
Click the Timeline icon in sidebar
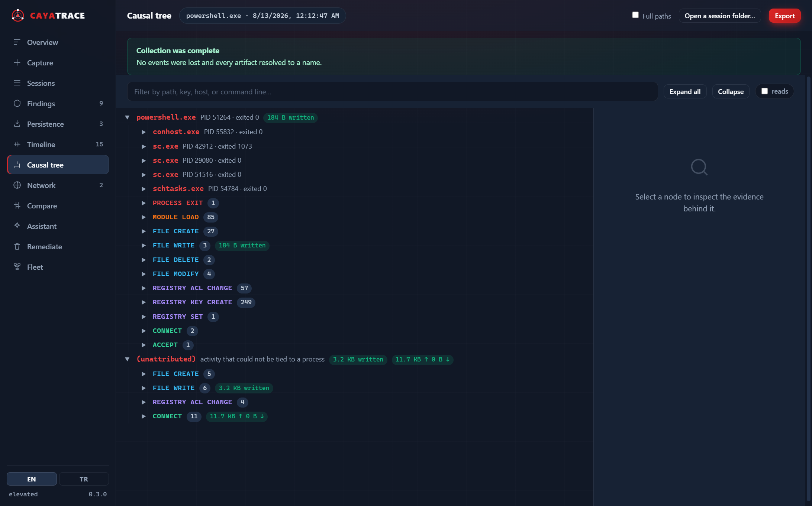(17, 144)
